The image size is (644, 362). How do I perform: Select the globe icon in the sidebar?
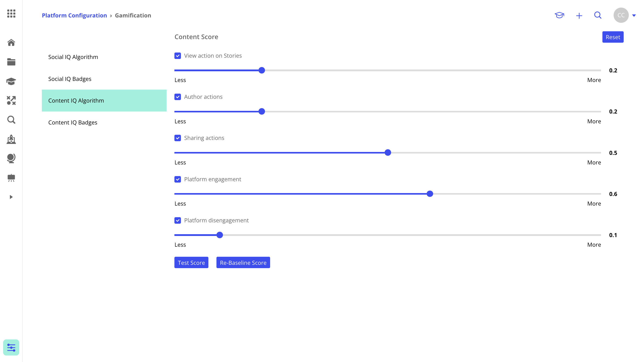[x=11, y=158]
